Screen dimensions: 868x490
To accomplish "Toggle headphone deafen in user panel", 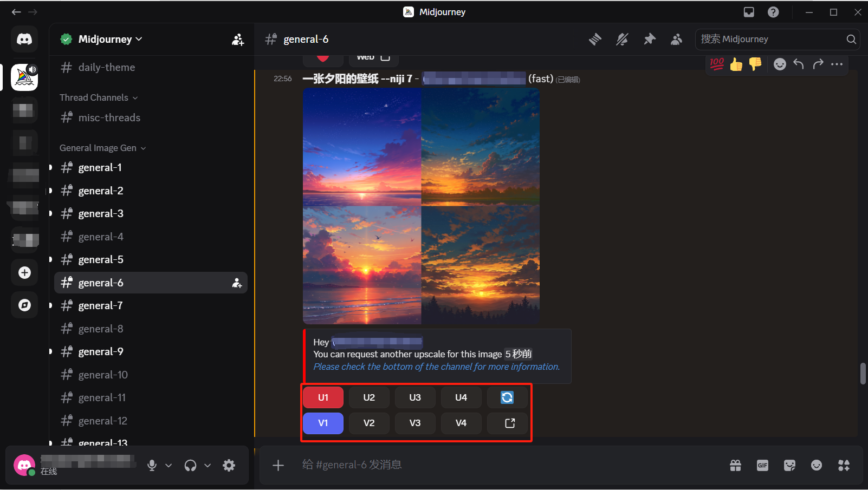I will 190,465.
